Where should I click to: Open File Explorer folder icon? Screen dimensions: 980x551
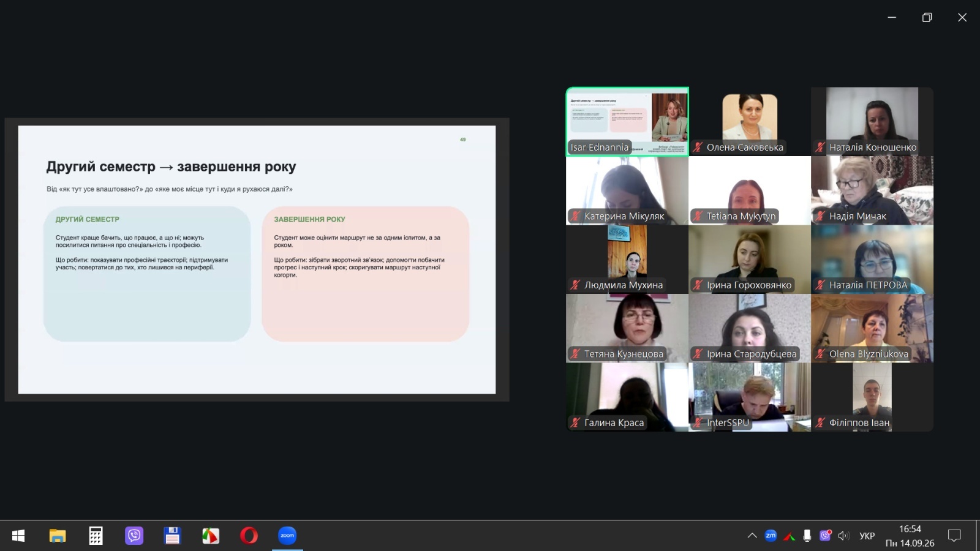[x=58, y=536]
